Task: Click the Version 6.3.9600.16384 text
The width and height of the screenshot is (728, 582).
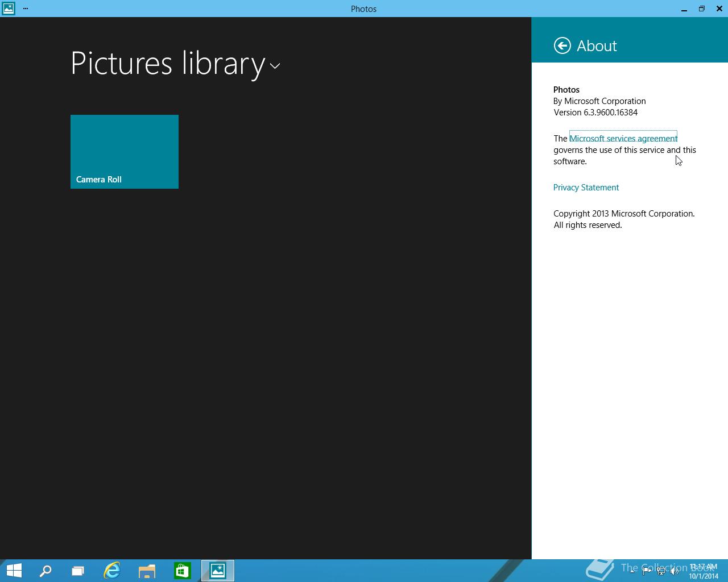Action: pos(595,113)
